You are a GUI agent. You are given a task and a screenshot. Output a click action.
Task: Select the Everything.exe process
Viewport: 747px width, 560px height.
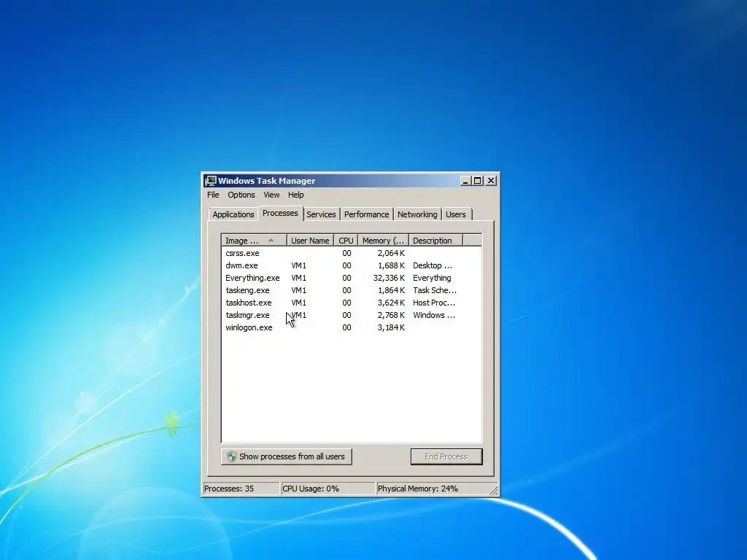click(352, 278)
